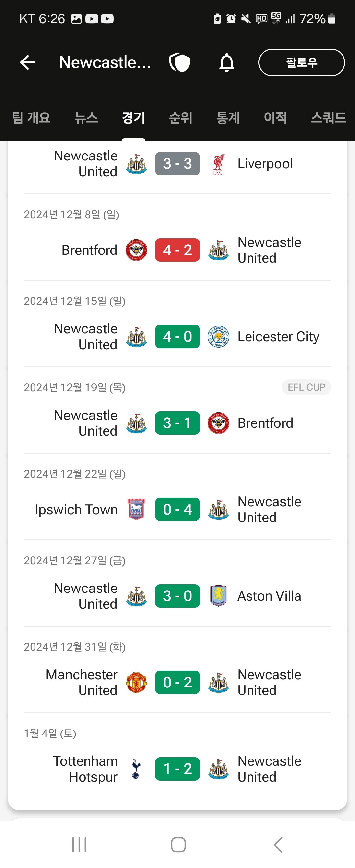Toggle the notification bell for Newcastle
Image resolution: width=355 pixels, height=868 pixels.
click(x=227, y=63)
